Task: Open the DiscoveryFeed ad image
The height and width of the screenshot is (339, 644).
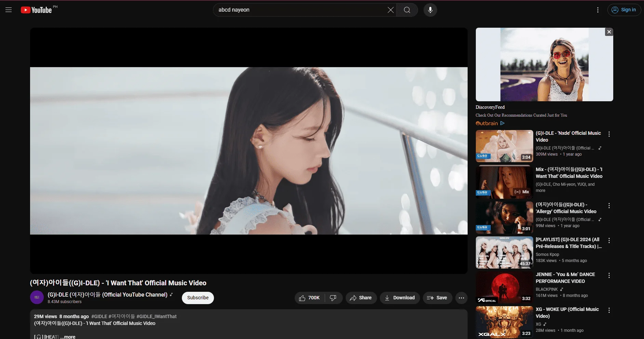Action: click(544, 64)
